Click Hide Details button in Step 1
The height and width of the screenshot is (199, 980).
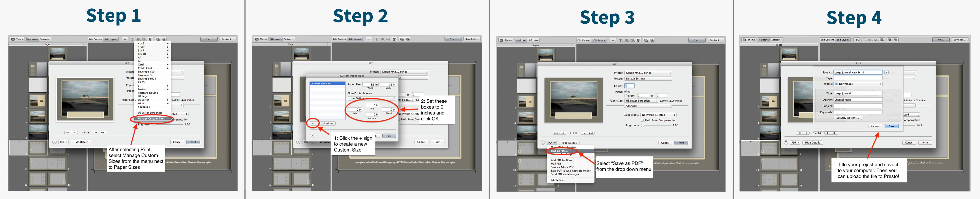pos(81,142)
